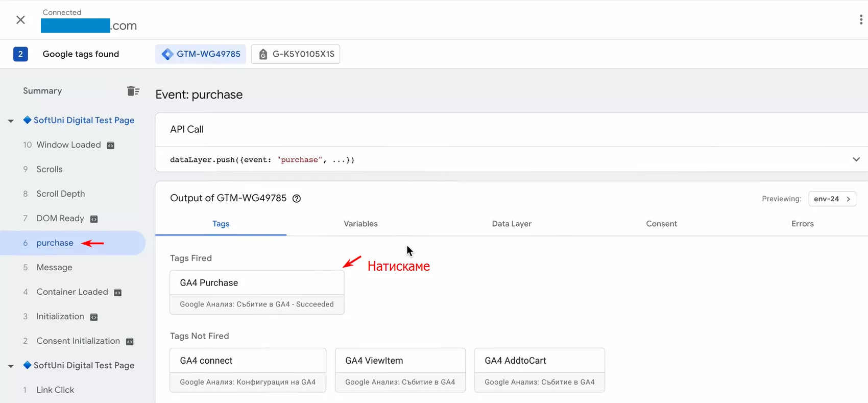Click the GTM diamond icon in container chip
This screenshot has height=403, width=868.
tap(167, 54)
